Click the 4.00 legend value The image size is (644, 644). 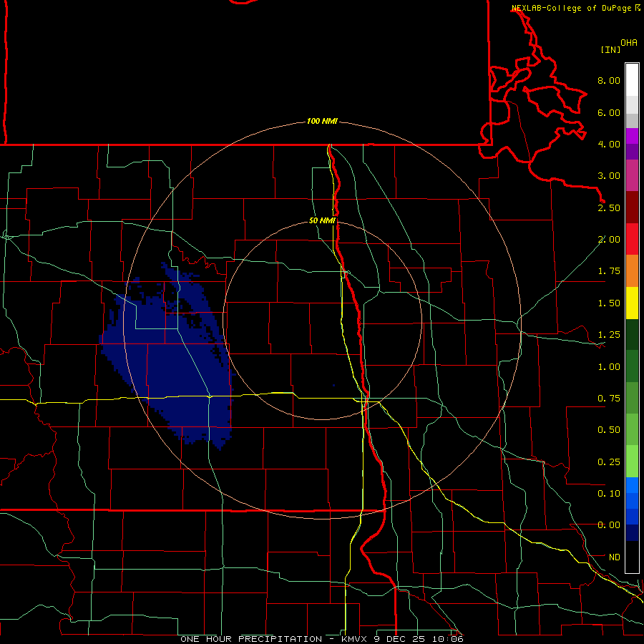[609, 144]
